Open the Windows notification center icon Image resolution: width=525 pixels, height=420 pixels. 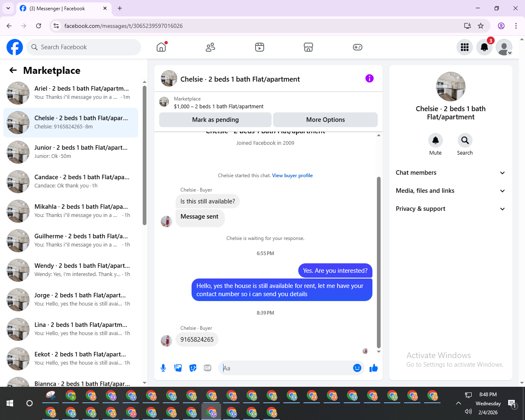point(512,403)
